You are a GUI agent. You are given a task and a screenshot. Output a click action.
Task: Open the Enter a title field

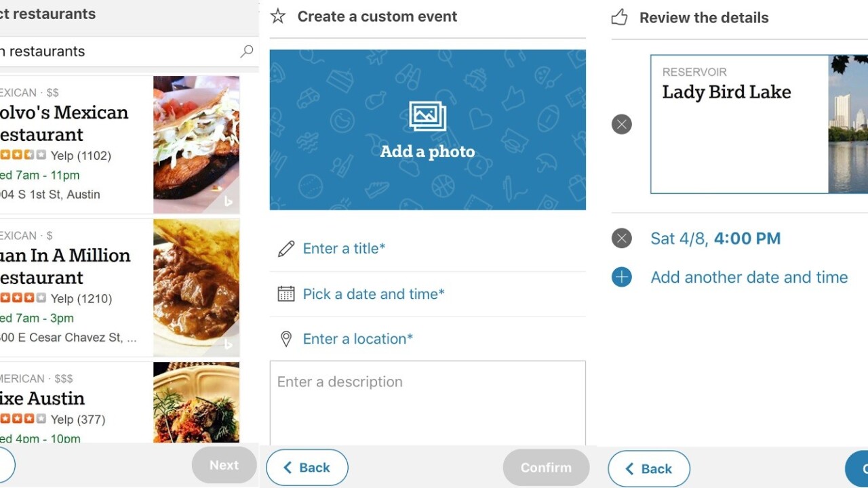tap(344, 249)
